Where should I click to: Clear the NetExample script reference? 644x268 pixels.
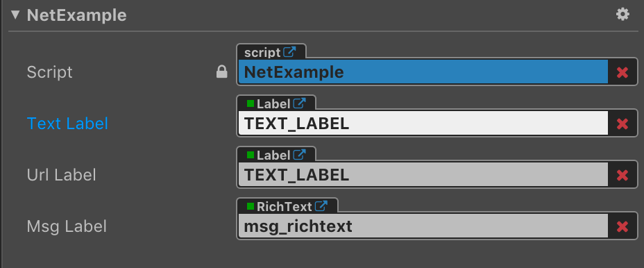coord(622,73)
